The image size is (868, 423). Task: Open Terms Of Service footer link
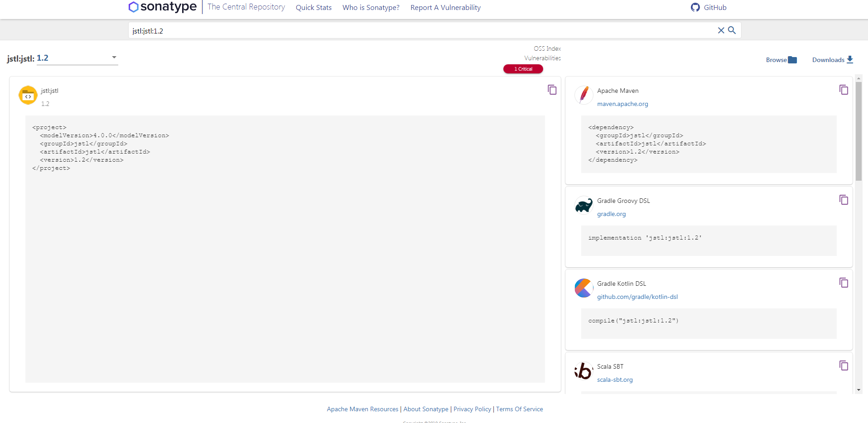pyautogui.click(x=520, y=409)
